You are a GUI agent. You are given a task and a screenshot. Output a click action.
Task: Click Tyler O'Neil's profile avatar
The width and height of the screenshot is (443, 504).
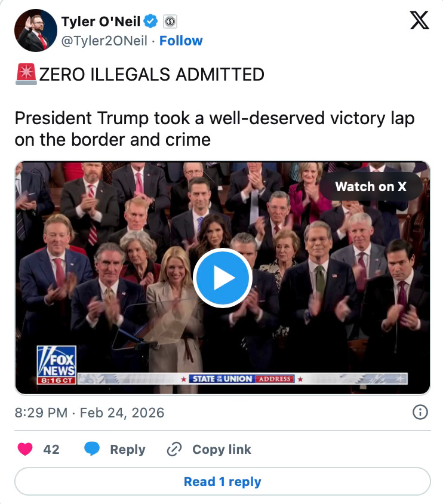(36, 30)
